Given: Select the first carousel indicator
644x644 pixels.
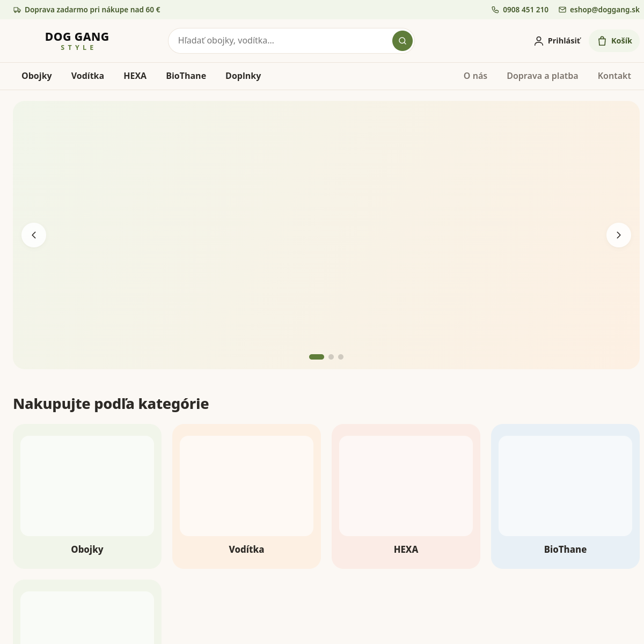Looking at the screenshot, I should click(317, 357).
